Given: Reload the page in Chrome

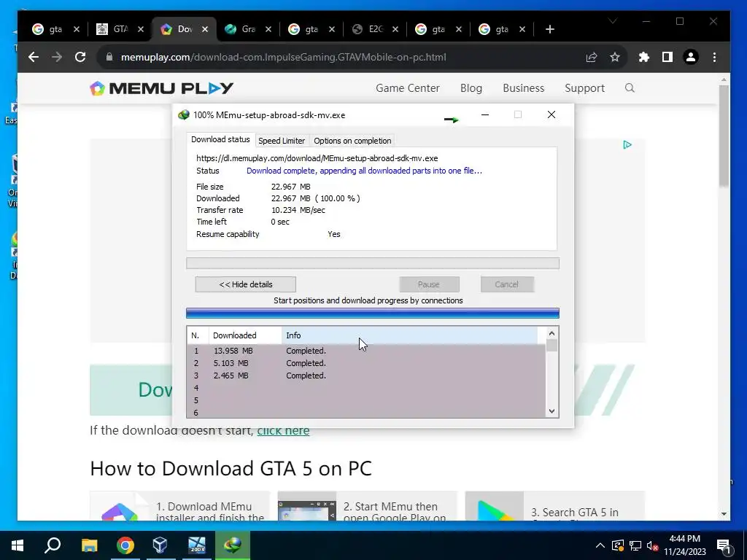Looking at the screenshot, I should [x=80, y=57].
